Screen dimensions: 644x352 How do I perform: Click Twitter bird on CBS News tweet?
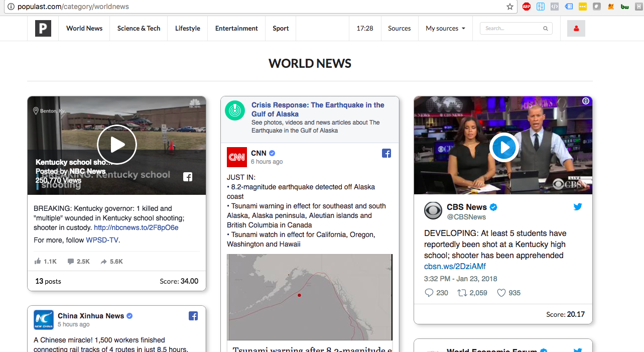pos(578,206)
